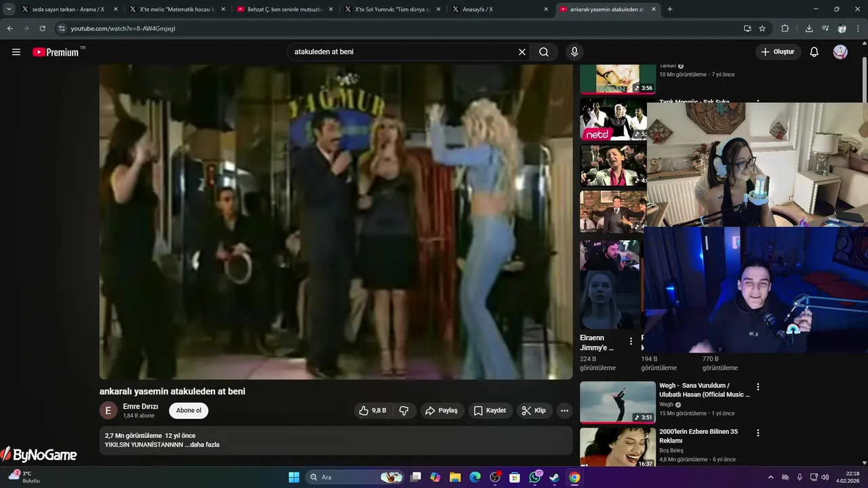The width and height of the screenshot is (868, 488).
Task: Open the more actions ellipsis under video
Action: pos(564,411)
